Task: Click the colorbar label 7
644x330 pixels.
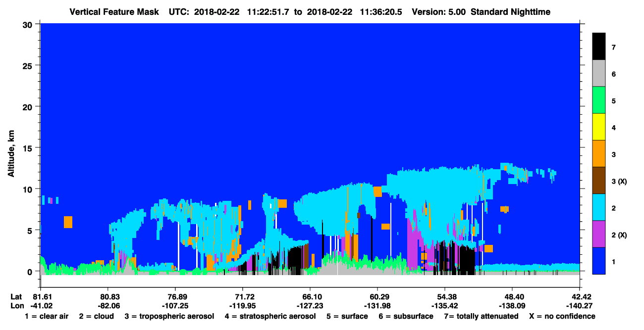Action: coord(614,47)
